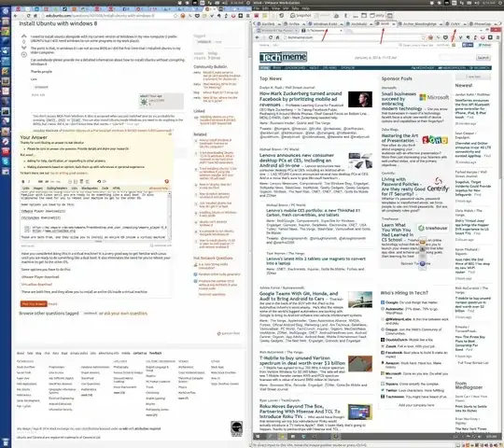Open Roku Moves Beyond The Box headline
504x448 pixels.
coord(300,411)
